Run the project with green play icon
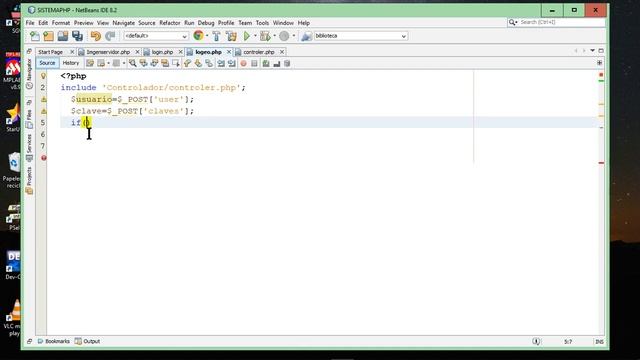This screenshot has height=360, width=640. tap(247, 36)
